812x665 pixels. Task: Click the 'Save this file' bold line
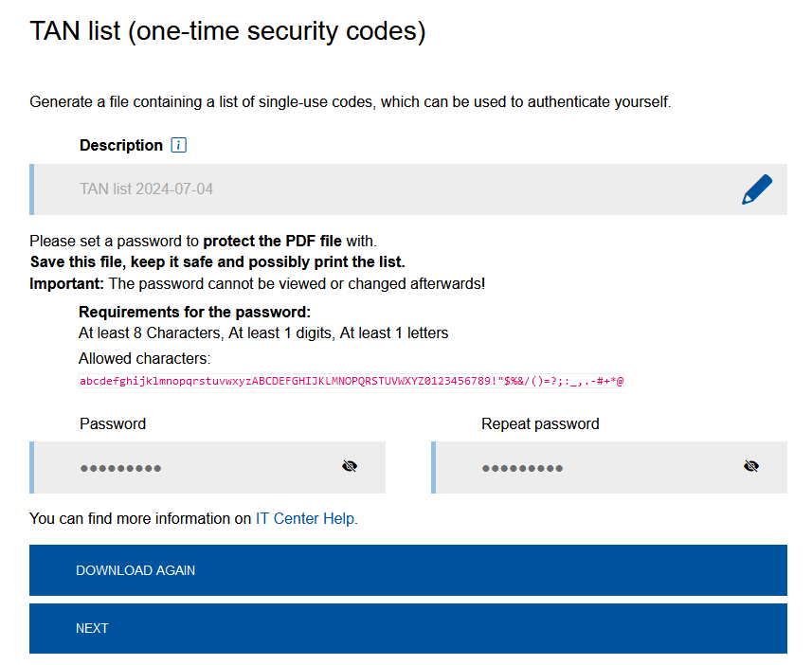[217, 262]
